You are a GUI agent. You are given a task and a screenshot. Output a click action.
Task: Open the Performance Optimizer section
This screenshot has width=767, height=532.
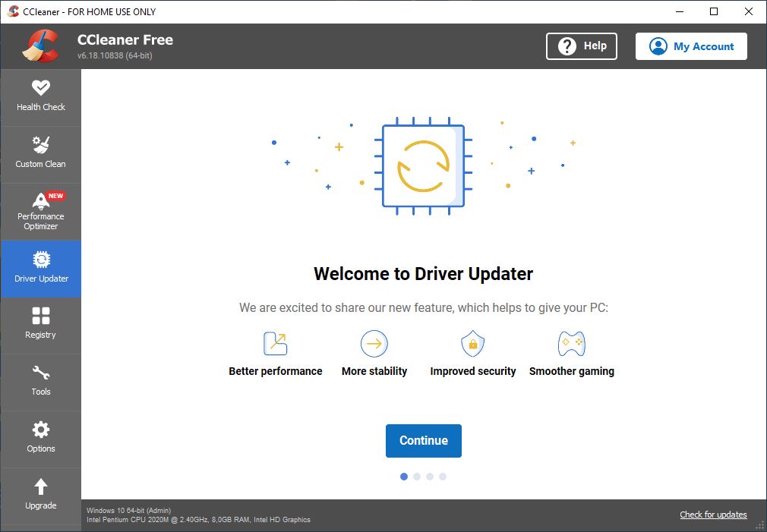point(40,212)
